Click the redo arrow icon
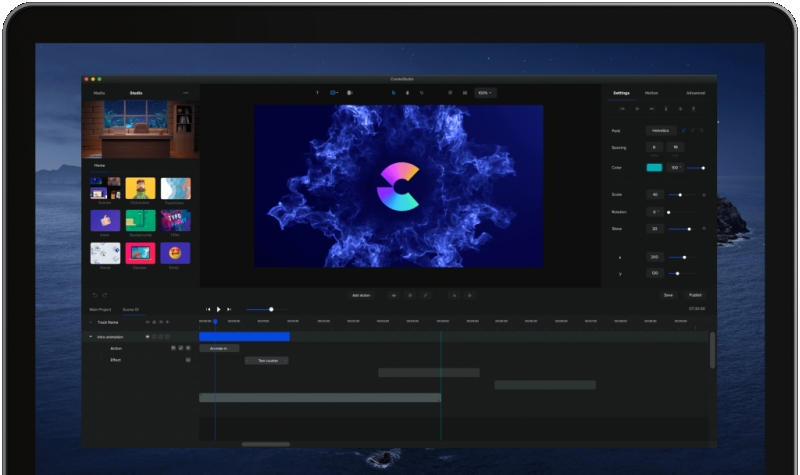This screenshot has height=475, width=800. 106,295
